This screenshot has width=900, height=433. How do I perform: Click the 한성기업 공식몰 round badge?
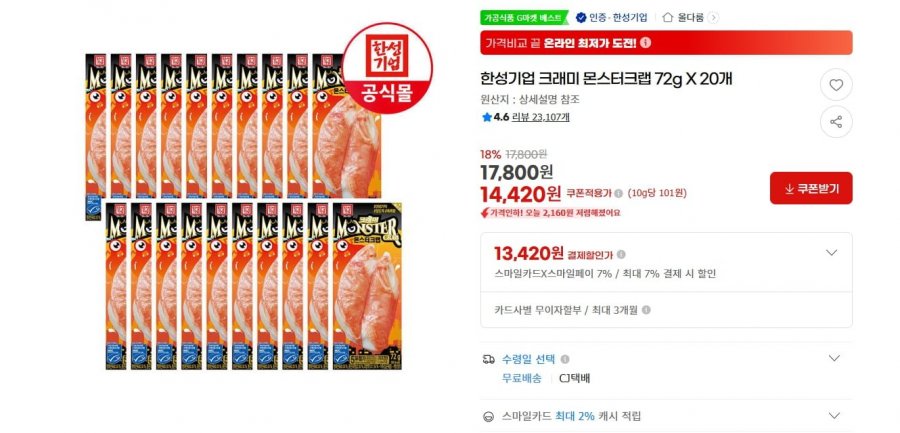387,68
